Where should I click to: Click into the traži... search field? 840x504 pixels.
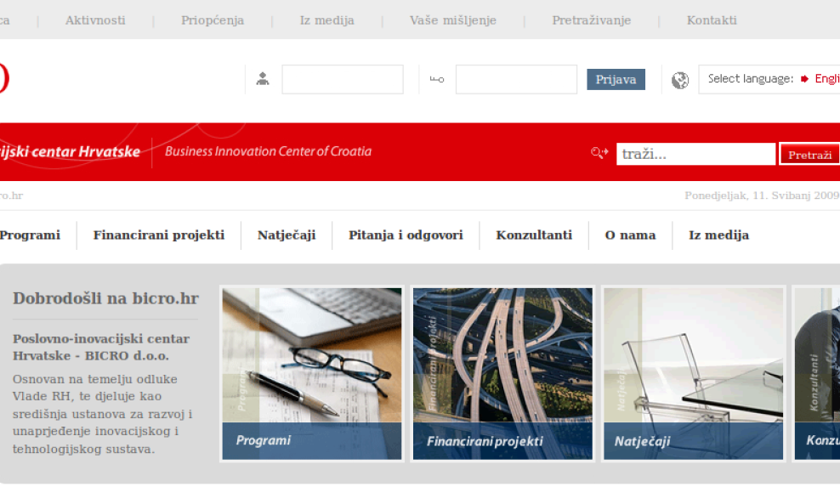point(696,154)
